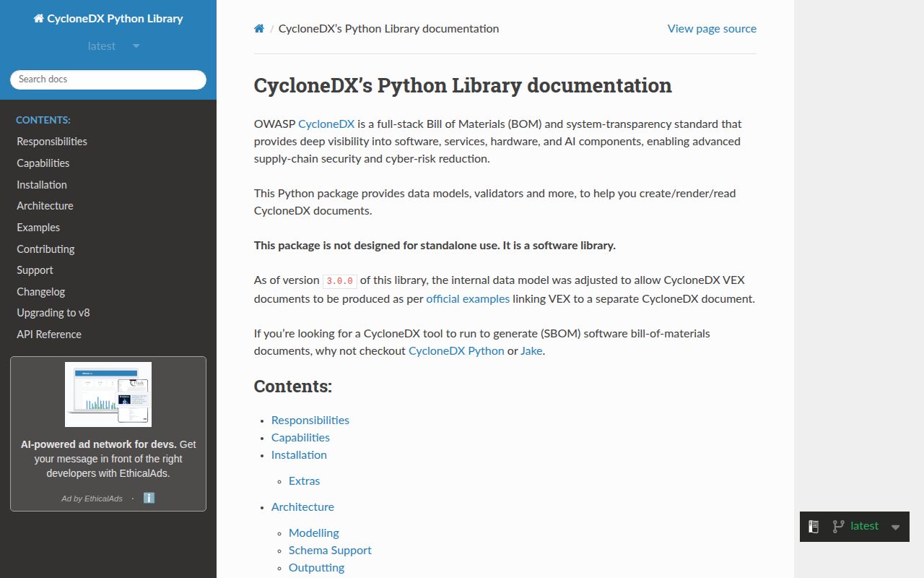924x578 pixels.
Task: Follow the Jake link
Action: pyautogui.click(x=531, y=351)
